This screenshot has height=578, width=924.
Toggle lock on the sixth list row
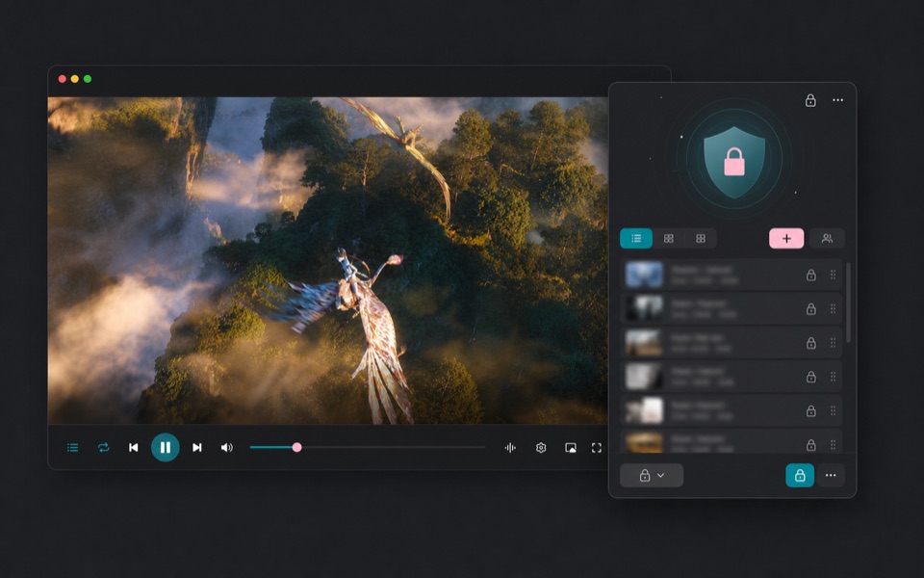(x=810, y=445)
